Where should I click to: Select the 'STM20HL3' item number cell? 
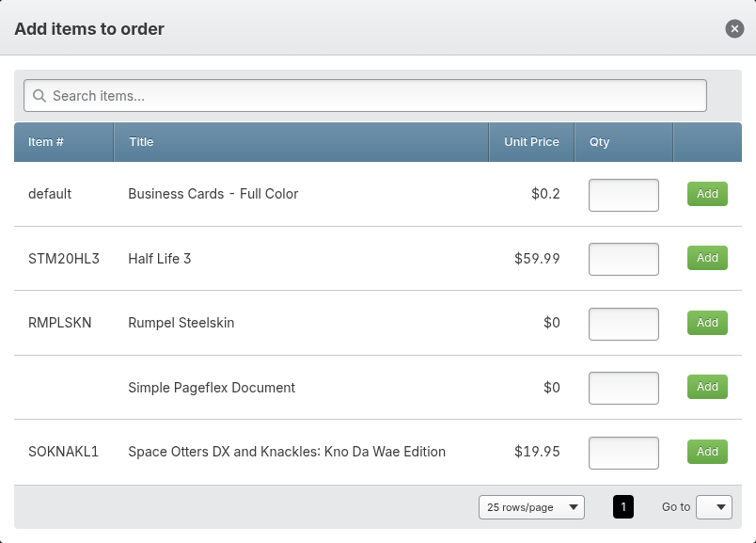(64, 259)
